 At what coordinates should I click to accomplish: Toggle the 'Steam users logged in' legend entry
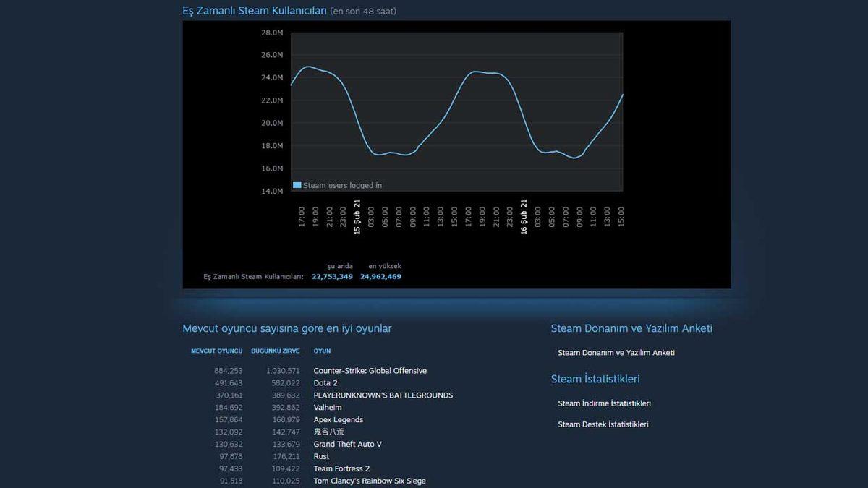coord(339,185)
